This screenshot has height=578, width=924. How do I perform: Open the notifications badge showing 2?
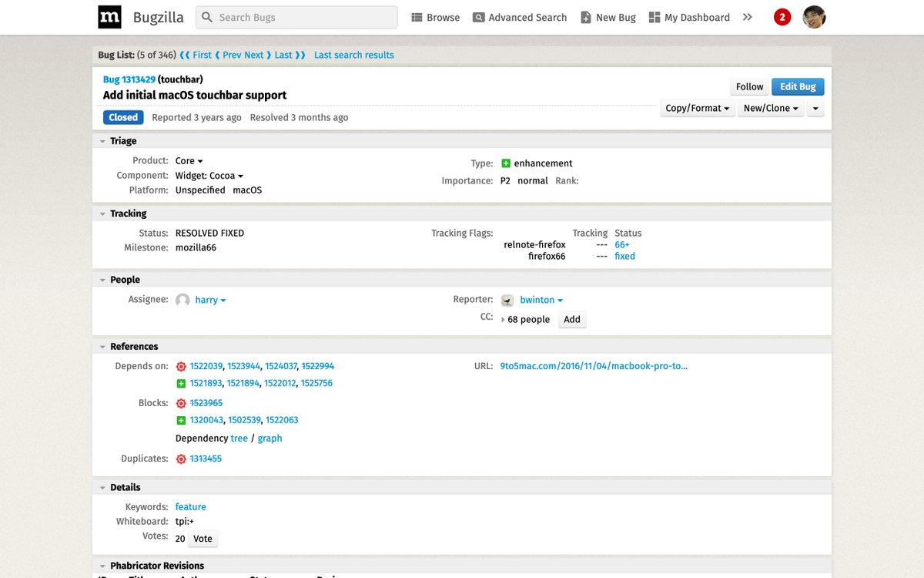(x=782, y=17)
